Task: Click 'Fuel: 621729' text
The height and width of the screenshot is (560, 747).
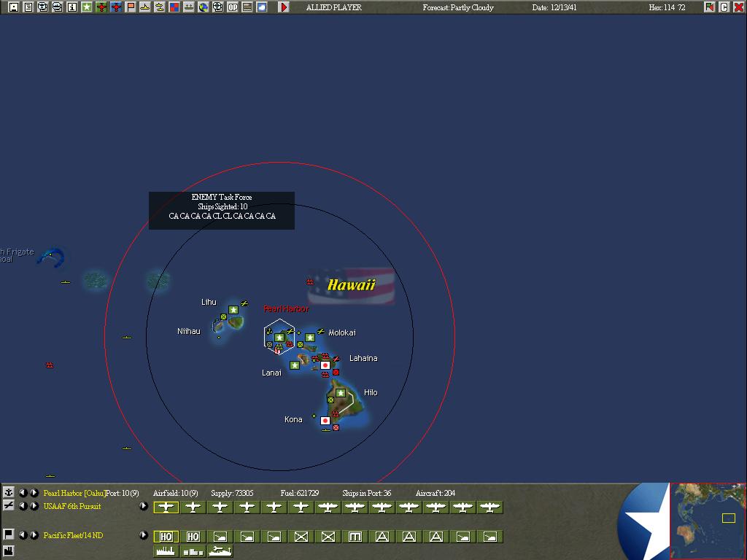Action: 300,493
